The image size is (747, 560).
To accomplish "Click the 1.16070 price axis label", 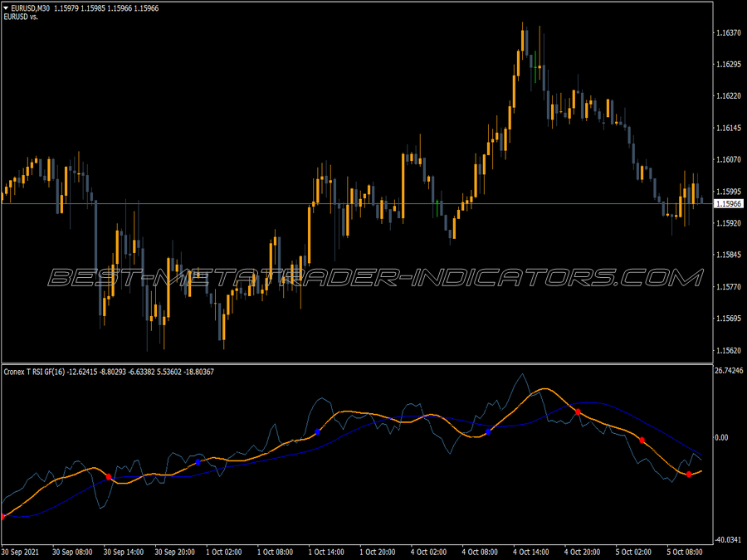I will click(729, 159).
